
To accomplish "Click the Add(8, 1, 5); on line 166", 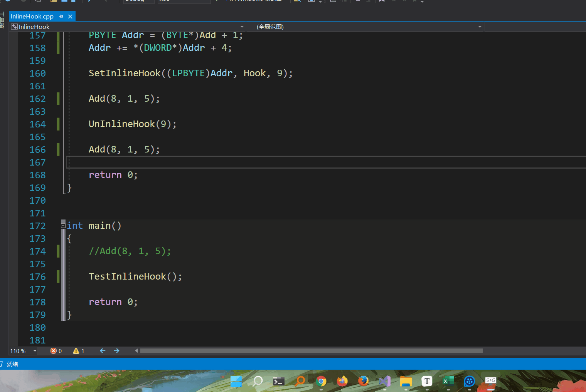I will tap(124, 149).
